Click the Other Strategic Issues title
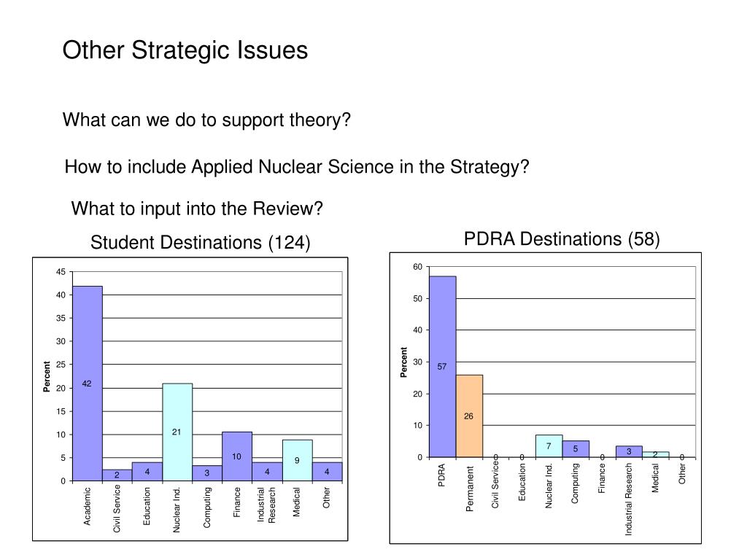The height and width of the screenshot is (560, 747). (x=185, y=50)
